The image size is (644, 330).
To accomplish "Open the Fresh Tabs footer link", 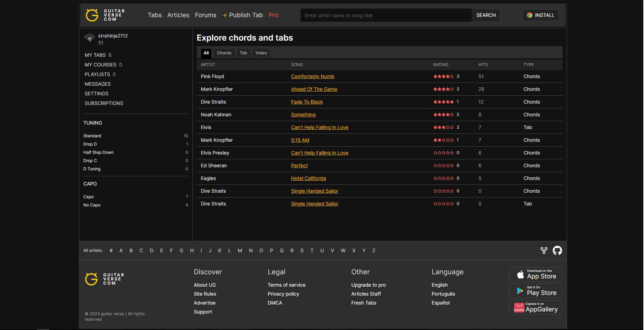I will pos(364,303).
